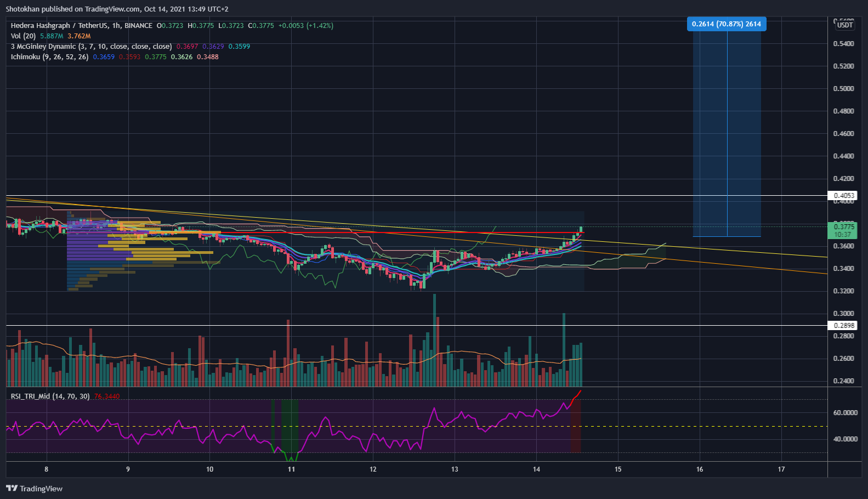The width and height of the screenshot is (868, 499).
Task: Select the 0.2898 horizontal line price tag
Action: (x=843, y=326)
